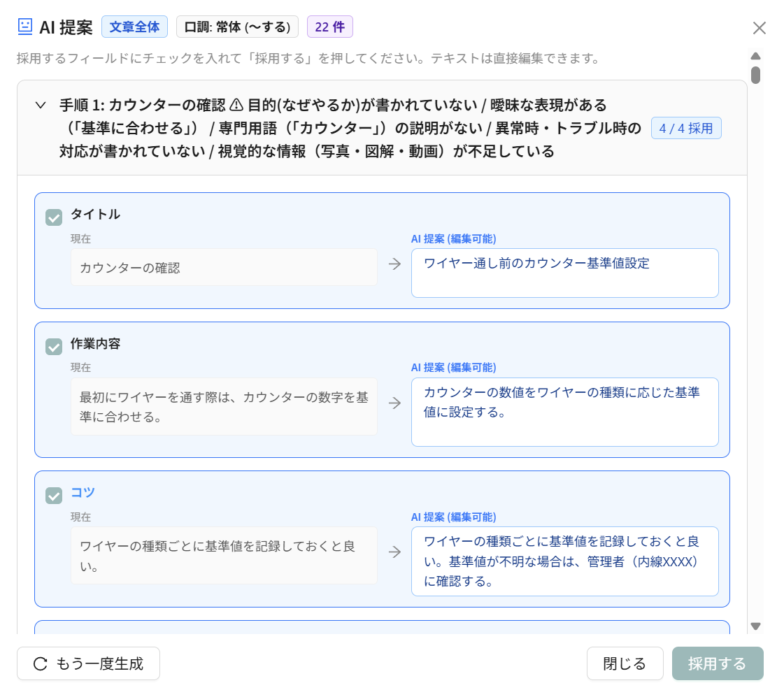The image size is (784, 690).
Task: Click AI 提案 (編集可能) label in 作業内容 card
Action: pos(453,368)
